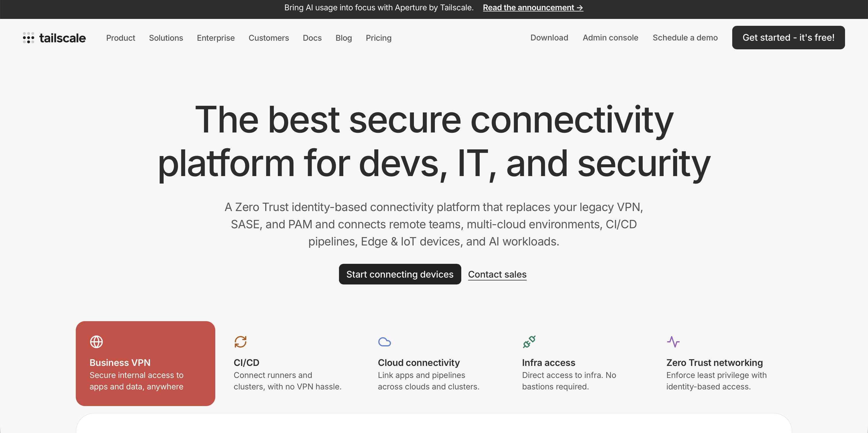Open the Product navigation menu
The image size is (868, 433).
(120, 38)
